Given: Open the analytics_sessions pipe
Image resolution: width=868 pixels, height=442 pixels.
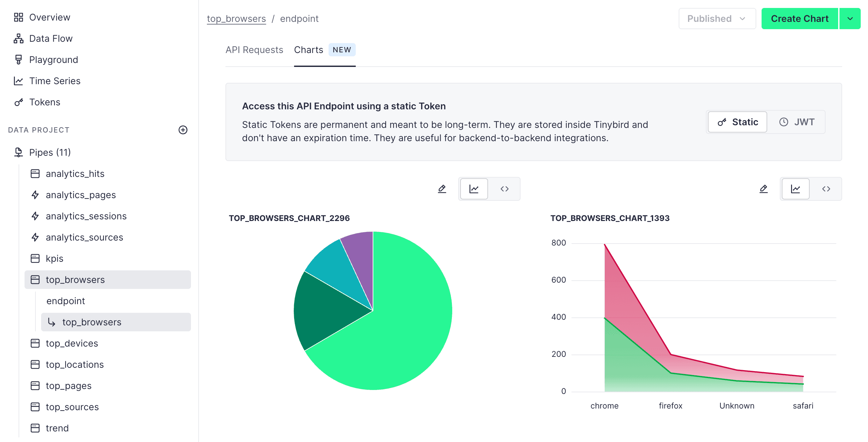Looking at the screenshot, I should click(86, 216).
